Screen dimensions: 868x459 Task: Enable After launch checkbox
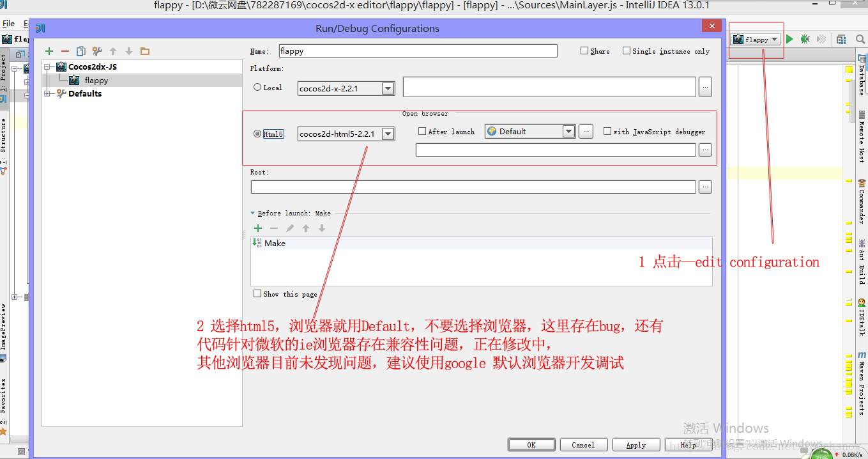[422, 131]
